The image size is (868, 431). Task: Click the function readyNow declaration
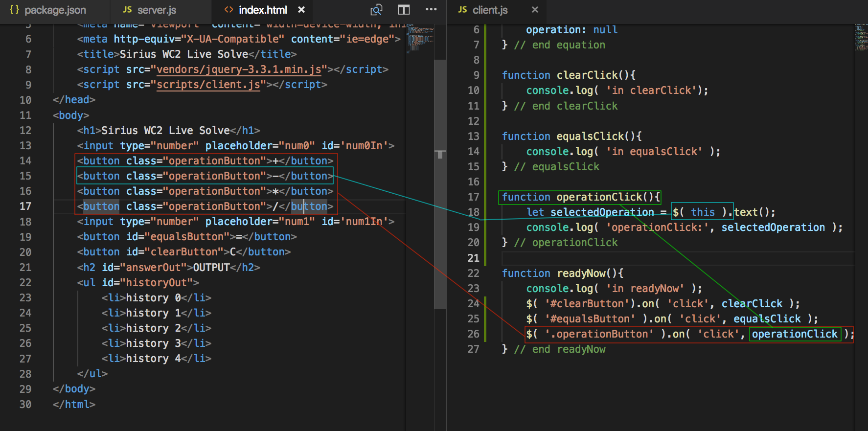563,273
